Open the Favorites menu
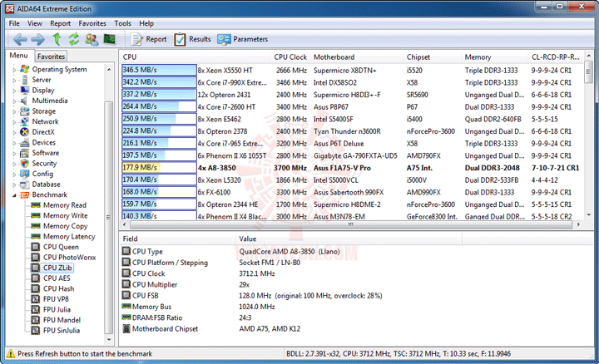599x364 pixels. click(x=92, y=23)
